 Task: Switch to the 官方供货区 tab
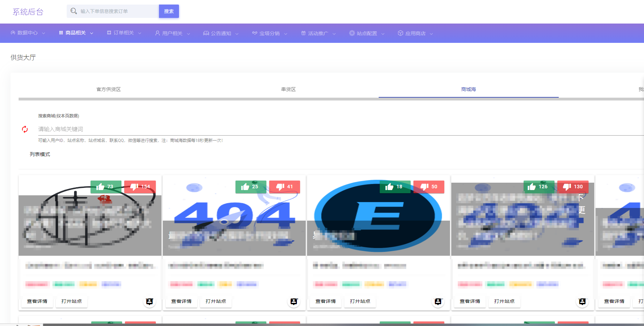(108, 89)
